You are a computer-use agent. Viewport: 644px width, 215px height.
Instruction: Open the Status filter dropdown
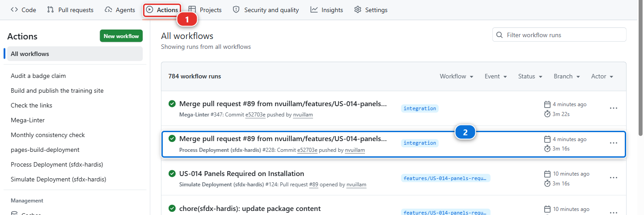(x=530, y=77)
